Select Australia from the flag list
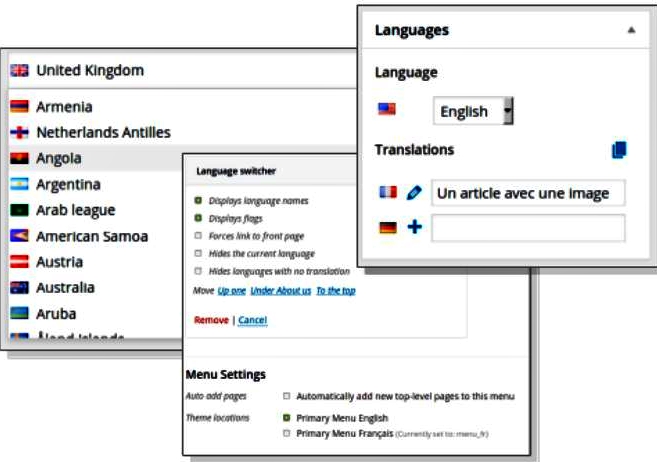The height and width of the screenshot is (462, 657). (96, 288)
